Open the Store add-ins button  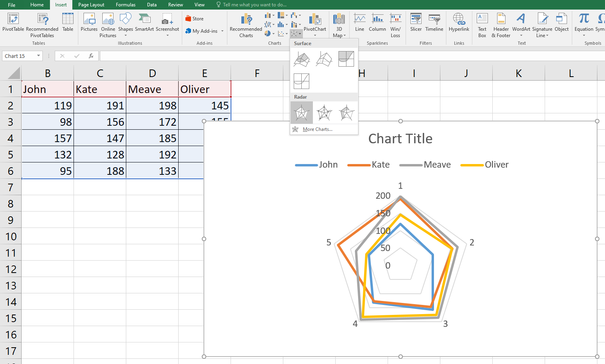(195, 19)
